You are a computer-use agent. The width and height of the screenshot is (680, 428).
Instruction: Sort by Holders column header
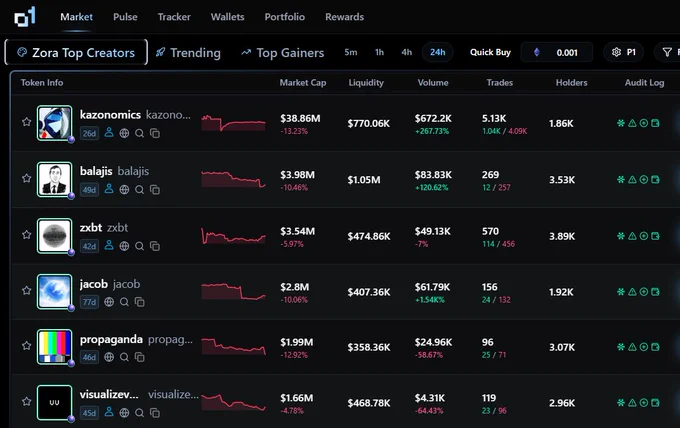coord(572,82)
